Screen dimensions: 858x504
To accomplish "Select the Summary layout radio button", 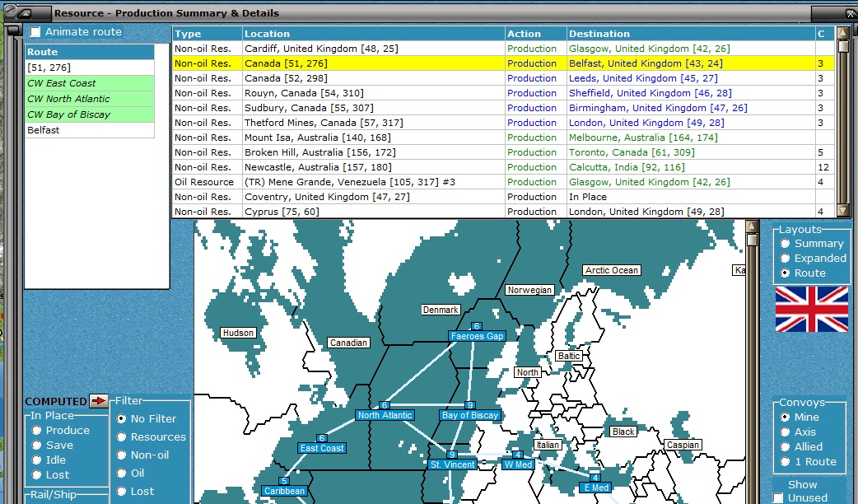I will [786, 244].
